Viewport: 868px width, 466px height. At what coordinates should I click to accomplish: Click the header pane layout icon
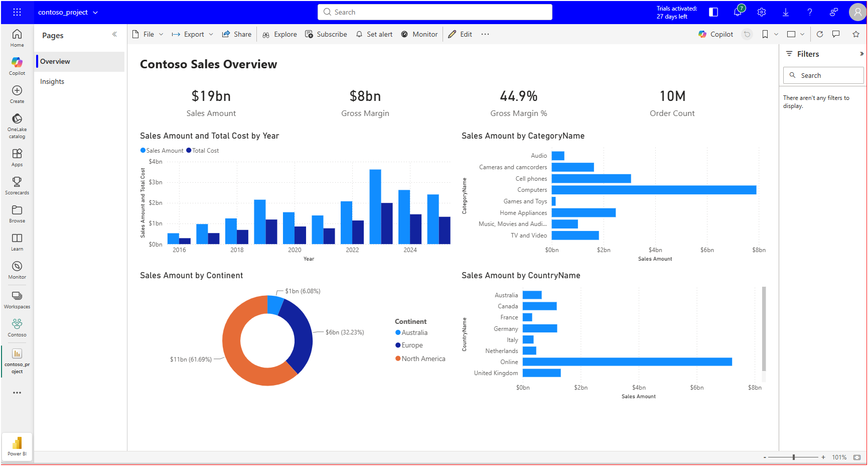pyautogui.click(x=713, y=12)
